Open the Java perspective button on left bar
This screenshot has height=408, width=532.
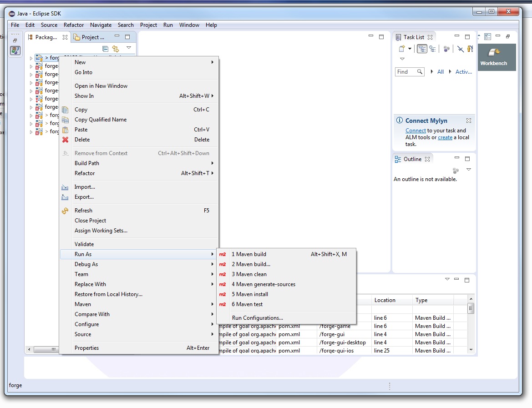click(15, 50)
